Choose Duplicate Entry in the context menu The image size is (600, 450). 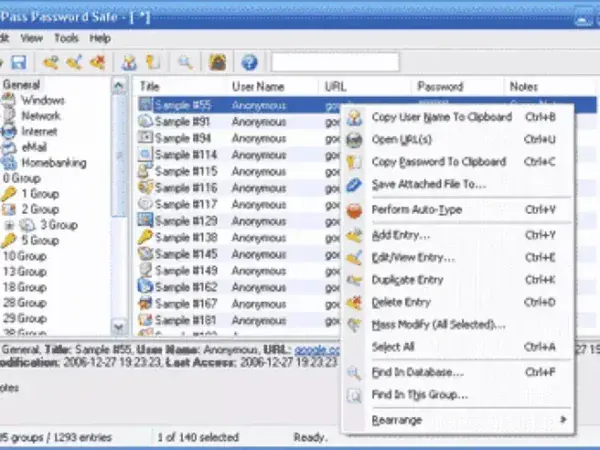pyautogui.click(x=407, y=280)
